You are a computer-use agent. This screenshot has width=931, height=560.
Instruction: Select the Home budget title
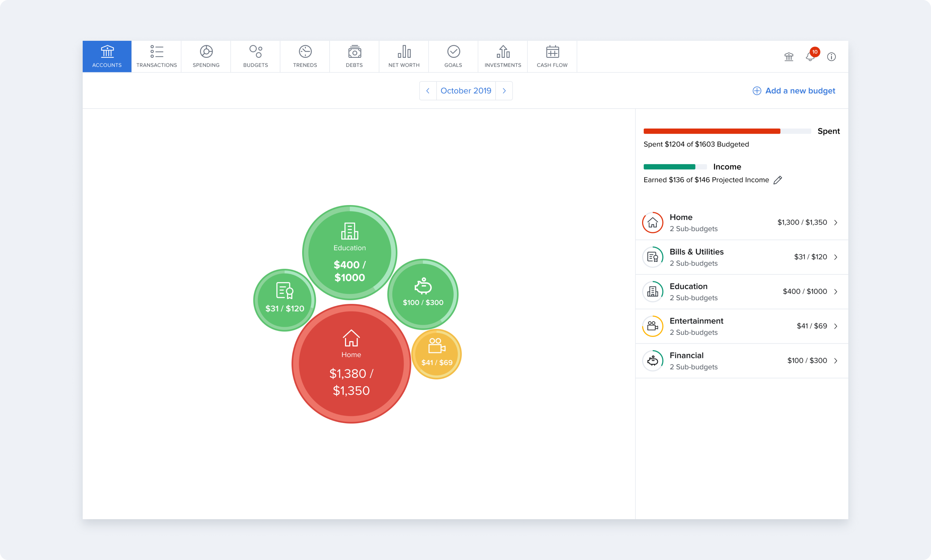click(681, 217)
